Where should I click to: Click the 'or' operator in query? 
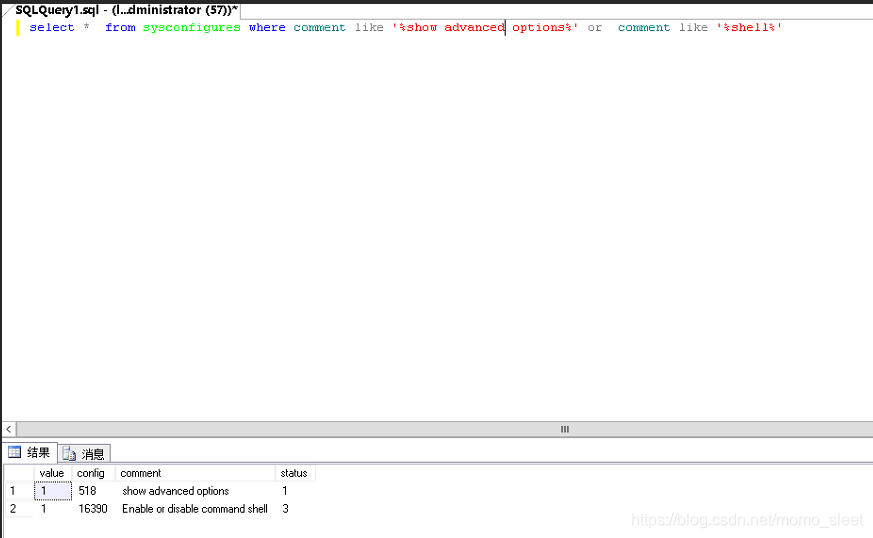tap(595, 27)
